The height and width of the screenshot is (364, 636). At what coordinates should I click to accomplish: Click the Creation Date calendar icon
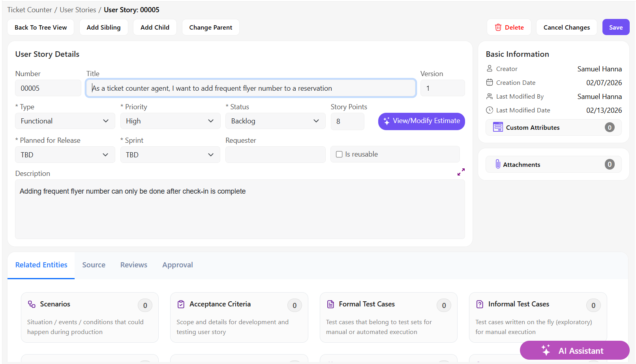489,82
